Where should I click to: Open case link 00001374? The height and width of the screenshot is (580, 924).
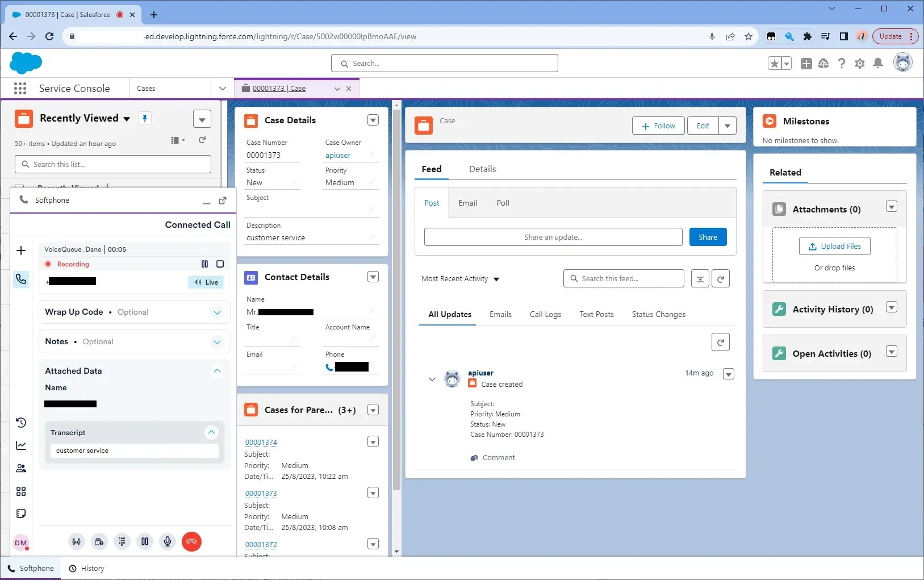point(261,443)
